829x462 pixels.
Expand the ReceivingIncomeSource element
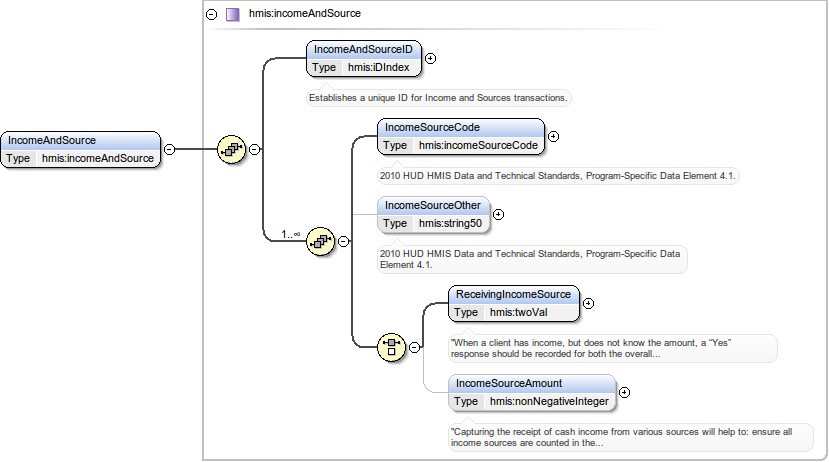point(589,302)
